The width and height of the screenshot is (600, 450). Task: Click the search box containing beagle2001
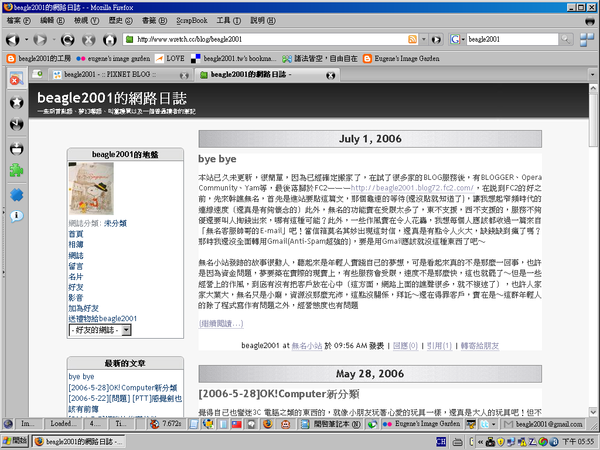coord(512,39)
